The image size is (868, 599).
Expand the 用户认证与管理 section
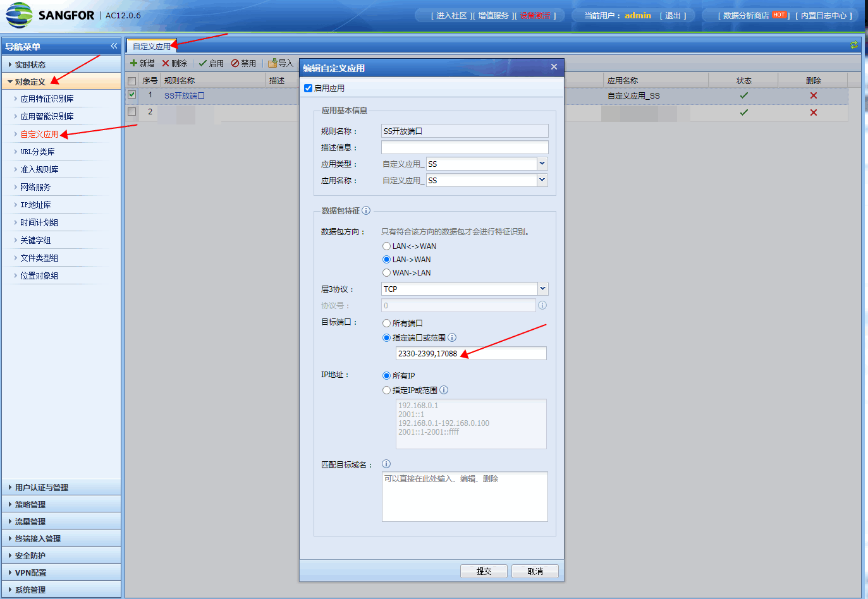pos(61,487)
